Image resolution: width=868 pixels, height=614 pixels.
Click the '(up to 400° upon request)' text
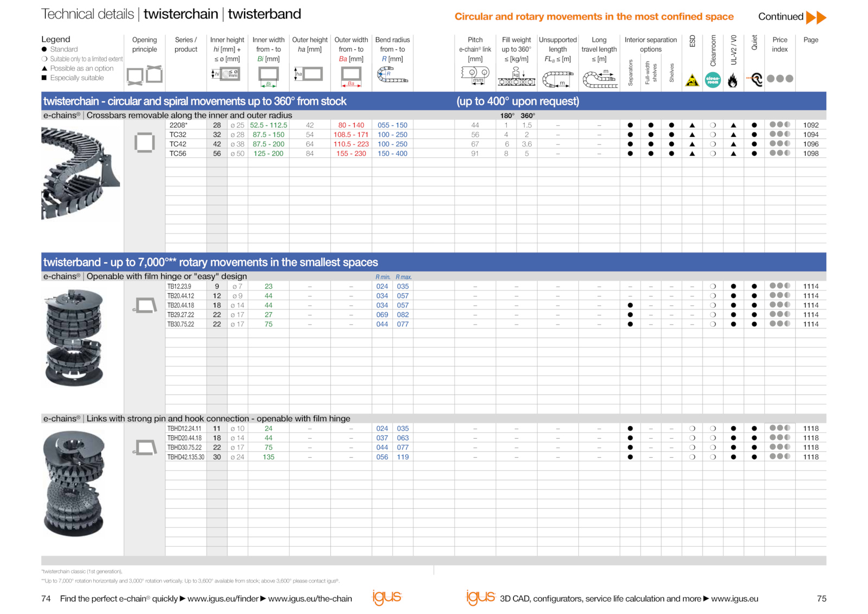pos(518,101)
